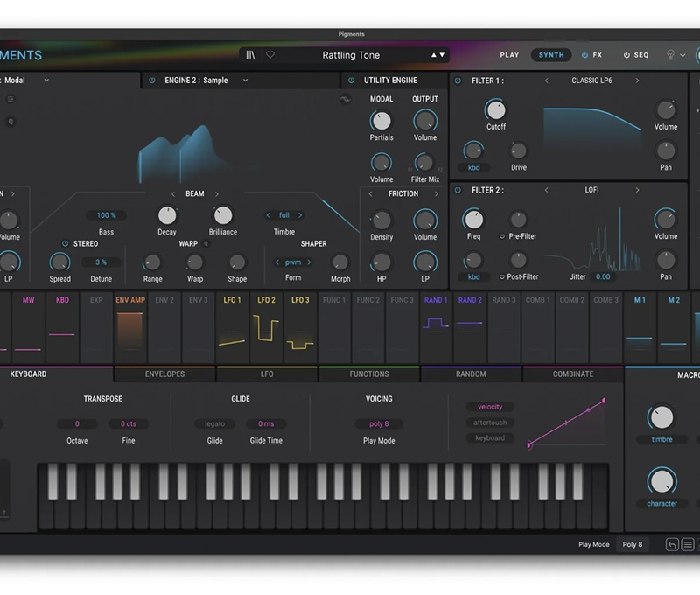The image size is (700, 595).
Task: Select the LFO 2 modulation source
Action: (266, 327)
